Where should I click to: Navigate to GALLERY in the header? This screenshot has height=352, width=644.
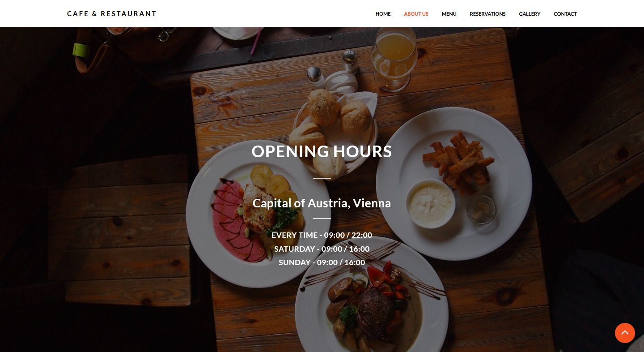click(x=530, y=14)
